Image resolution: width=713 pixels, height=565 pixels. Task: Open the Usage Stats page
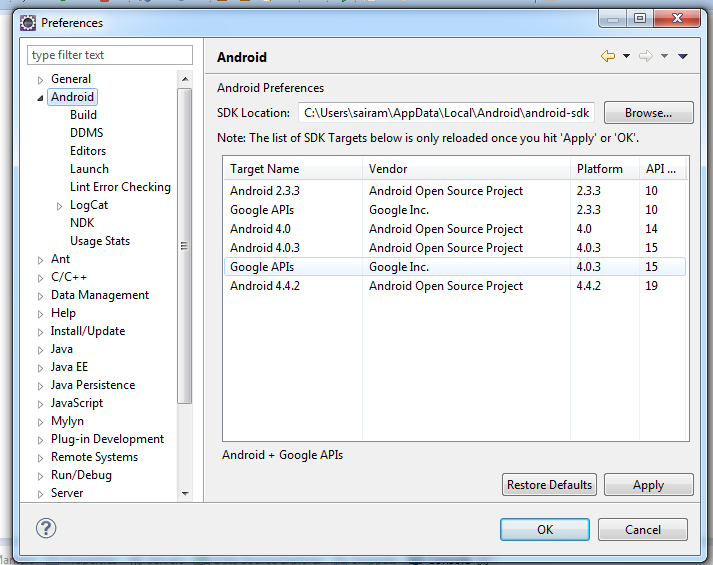[100, 241]
